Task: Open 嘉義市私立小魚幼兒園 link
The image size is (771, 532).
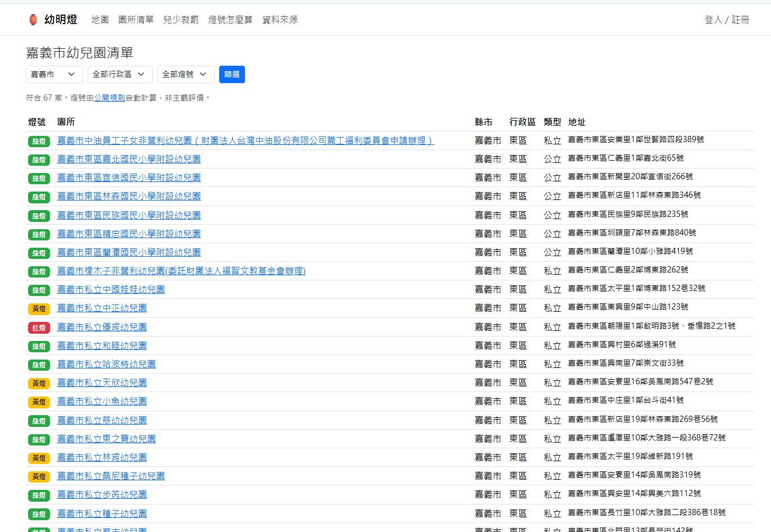Action: click(102, 401)
